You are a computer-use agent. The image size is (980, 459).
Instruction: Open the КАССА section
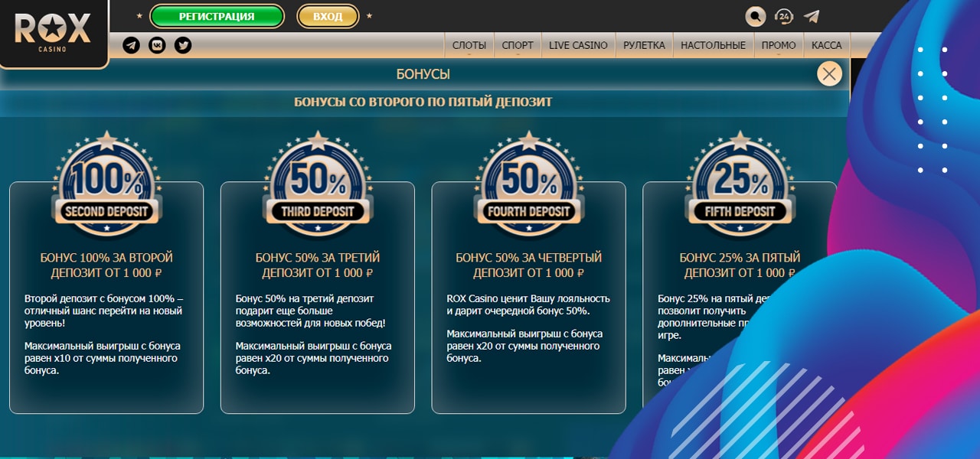(827, 46)
